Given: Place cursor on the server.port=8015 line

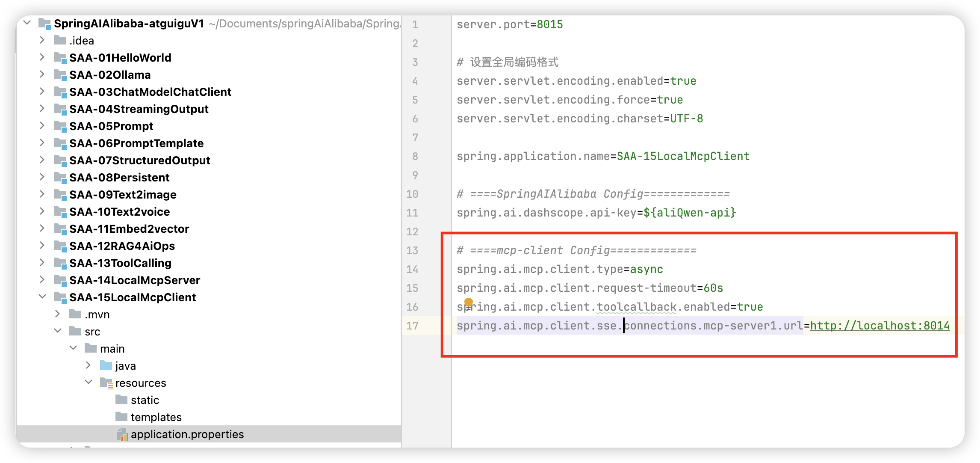Looking at the screenshot, I should [x=509, y=24].
